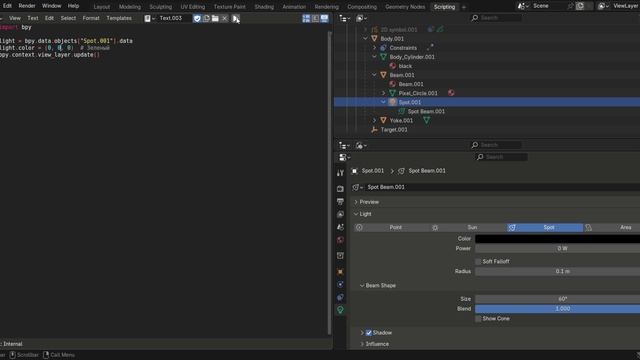Enable the Show Cone checkbox

(478, 319)
